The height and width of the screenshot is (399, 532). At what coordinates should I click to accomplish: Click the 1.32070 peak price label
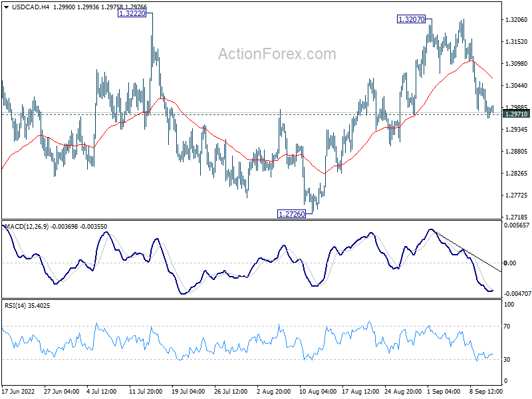[411, 19]
